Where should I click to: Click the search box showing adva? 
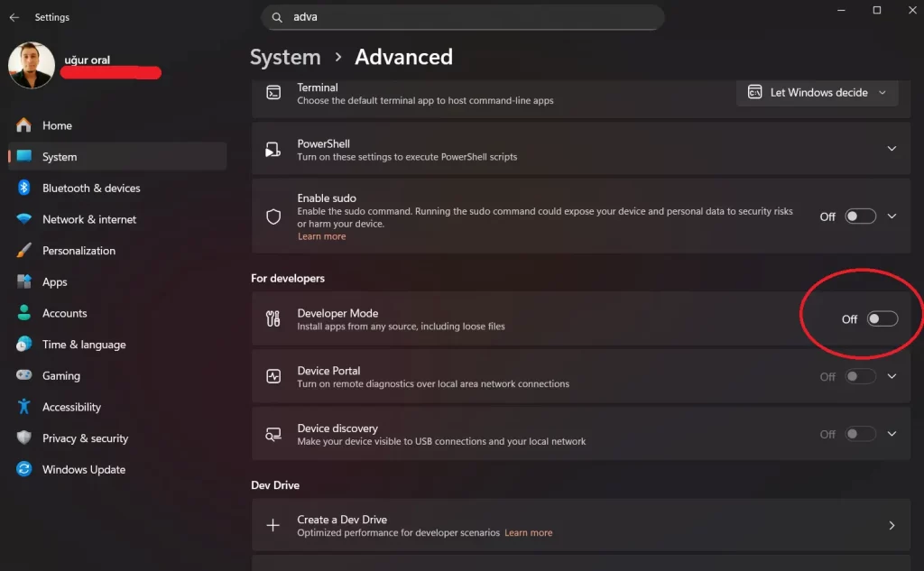point(462,17)
